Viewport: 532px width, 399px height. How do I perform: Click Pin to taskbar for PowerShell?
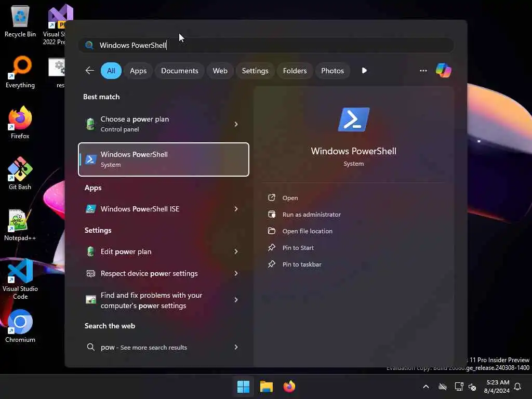click(x=295, y=264)
